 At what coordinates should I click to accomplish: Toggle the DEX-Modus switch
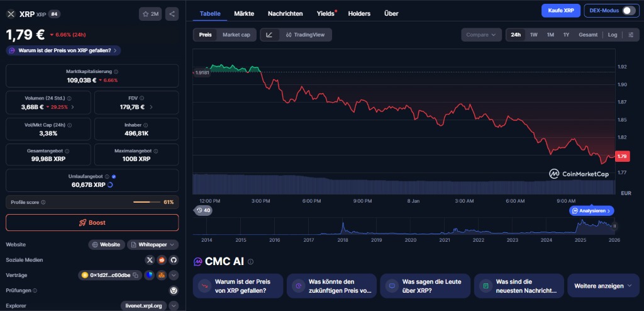tap(629, 11)
